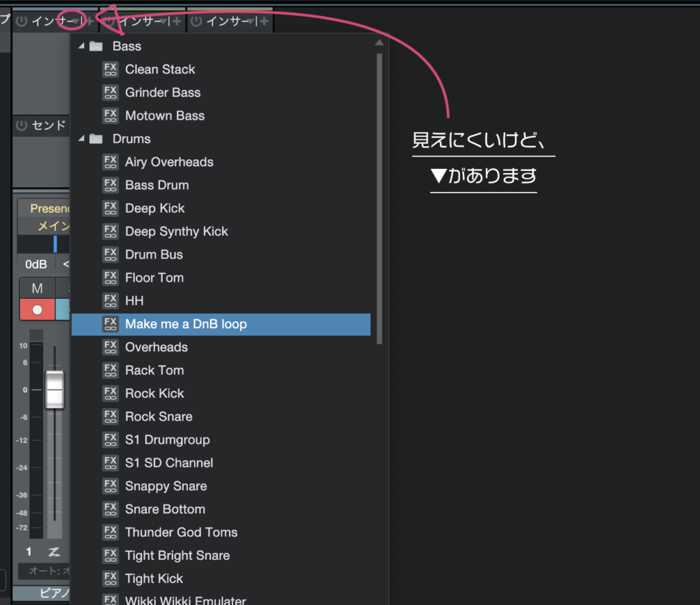Toggle the power button on the first insert rack
Screen dimensions: 700x605
[21, 21]
